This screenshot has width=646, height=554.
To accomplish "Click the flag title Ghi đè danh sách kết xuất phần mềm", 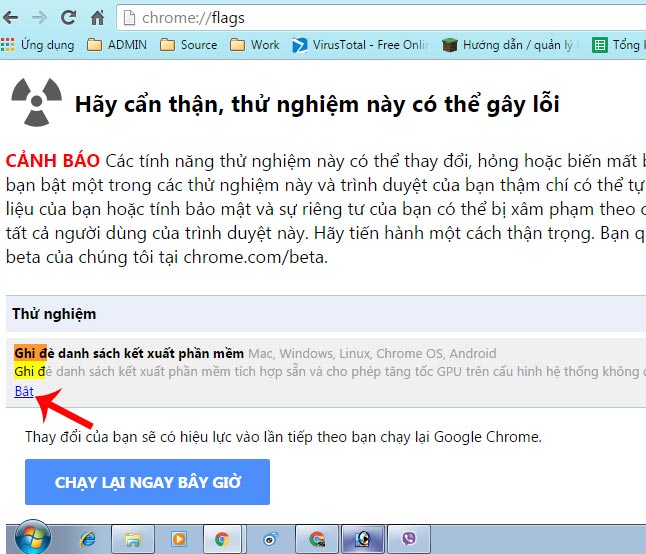I will pyautogui.click(x=129, y=353).
